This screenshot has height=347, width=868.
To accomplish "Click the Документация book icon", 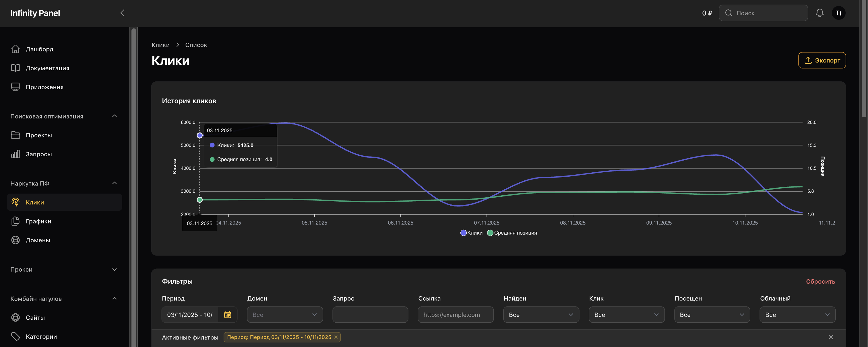I will coord(15,68).
